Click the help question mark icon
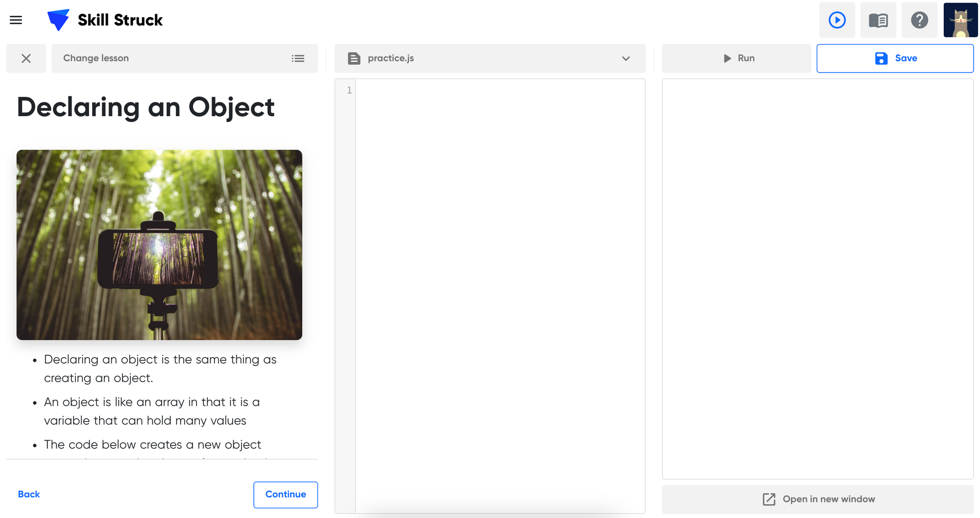980x518 pixels. (919, 20)
